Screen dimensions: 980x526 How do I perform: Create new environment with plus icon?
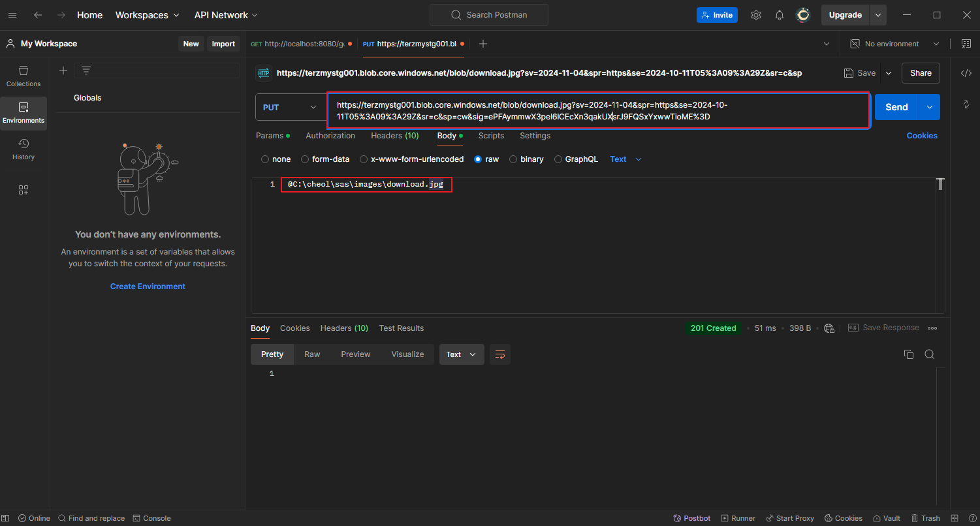[x=63, y=70]
